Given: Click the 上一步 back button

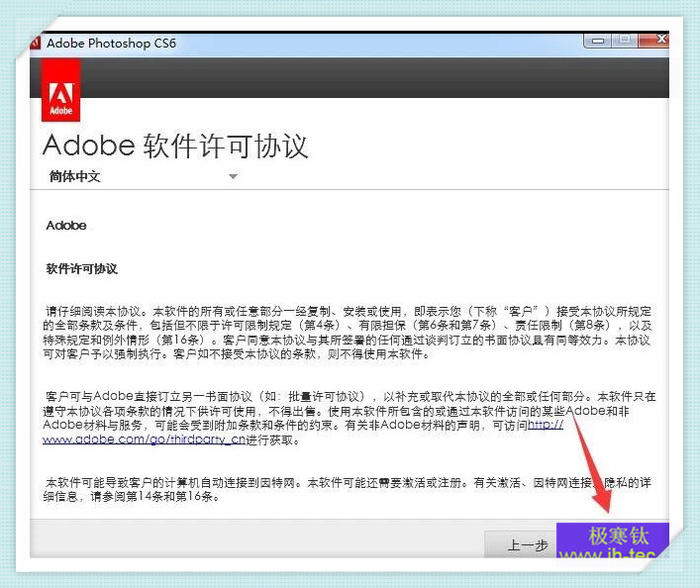Looking at the screenshot, I should (x=521, y=544).
